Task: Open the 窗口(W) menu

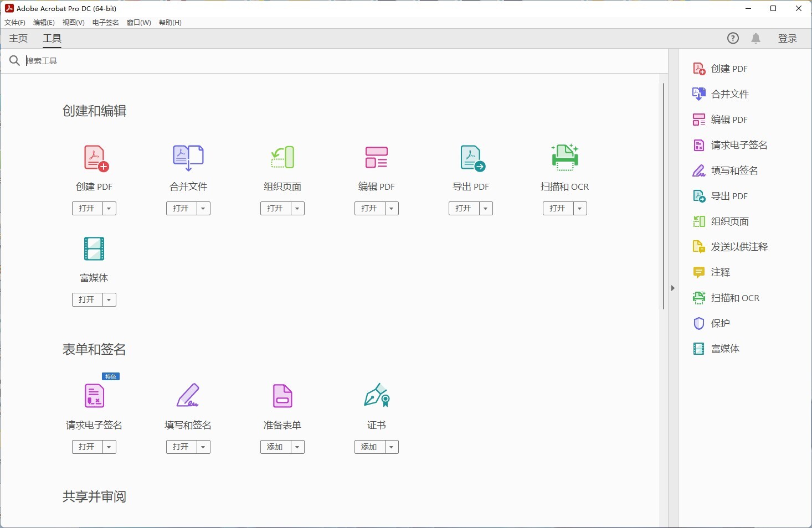Action: 139,23
